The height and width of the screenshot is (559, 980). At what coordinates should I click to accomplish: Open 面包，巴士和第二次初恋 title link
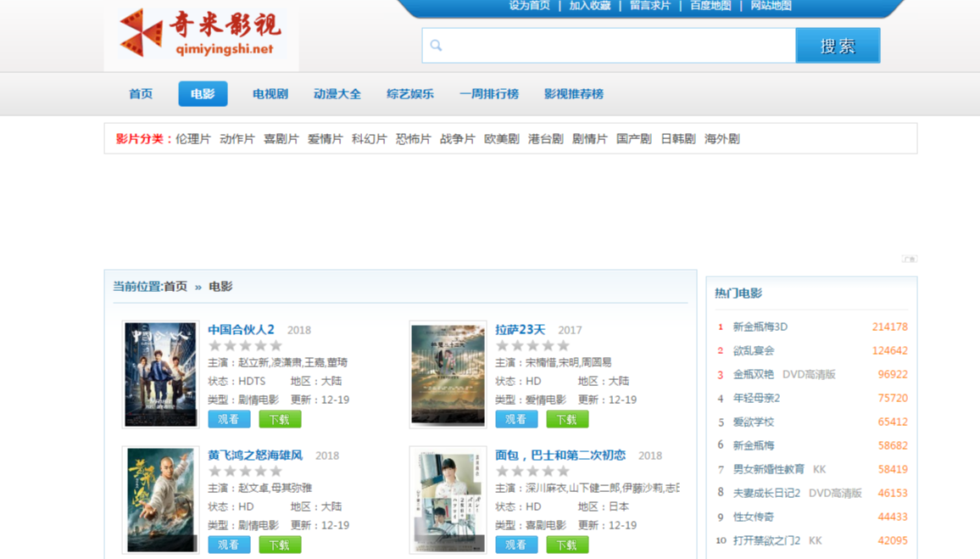coord(560,456)
